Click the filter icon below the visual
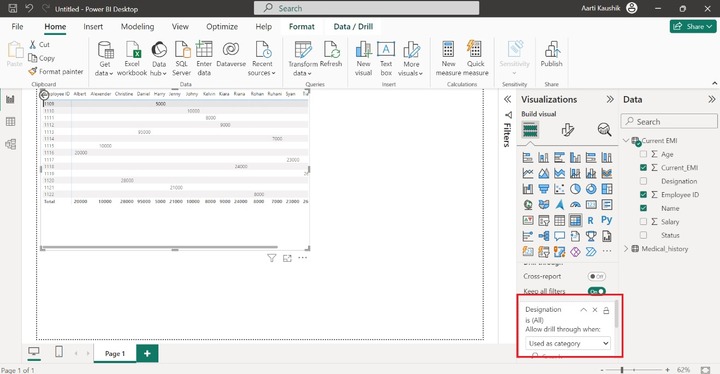This screenshot has height=374, width=720. click(x=272, y=258)
